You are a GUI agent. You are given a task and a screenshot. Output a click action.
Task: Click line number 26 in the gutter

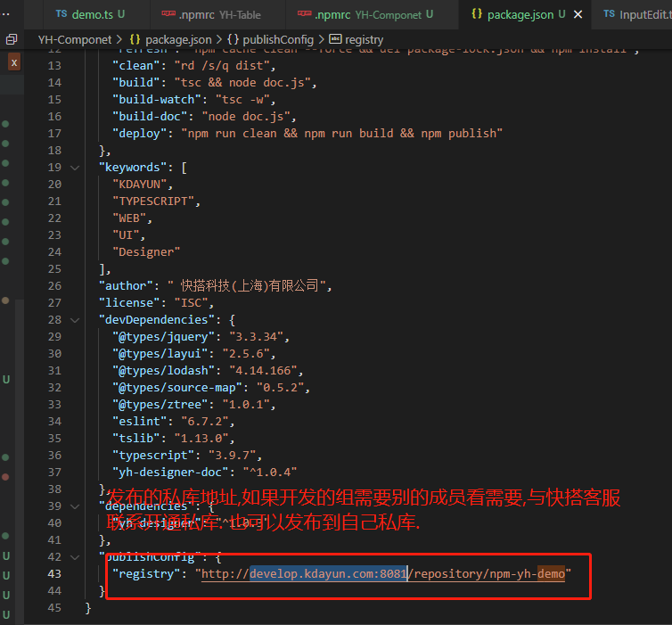pos(55,285)
